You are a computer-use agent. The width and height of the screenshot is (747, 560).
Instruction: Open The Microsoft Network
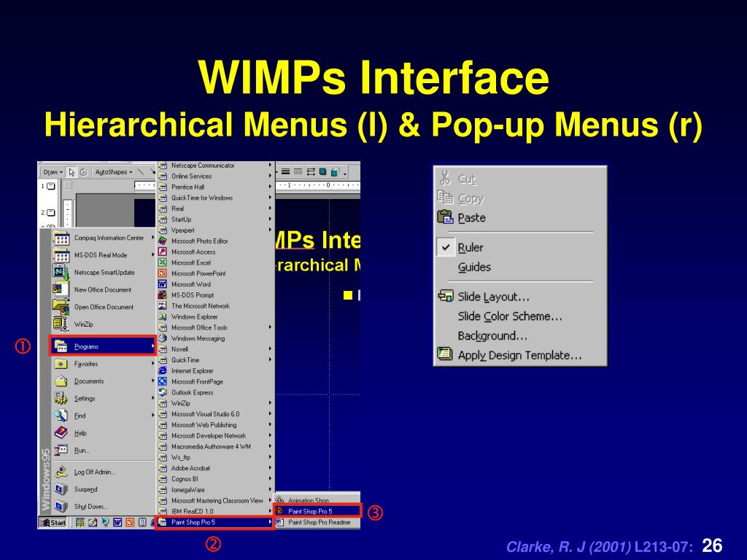(x=215, y=306)
